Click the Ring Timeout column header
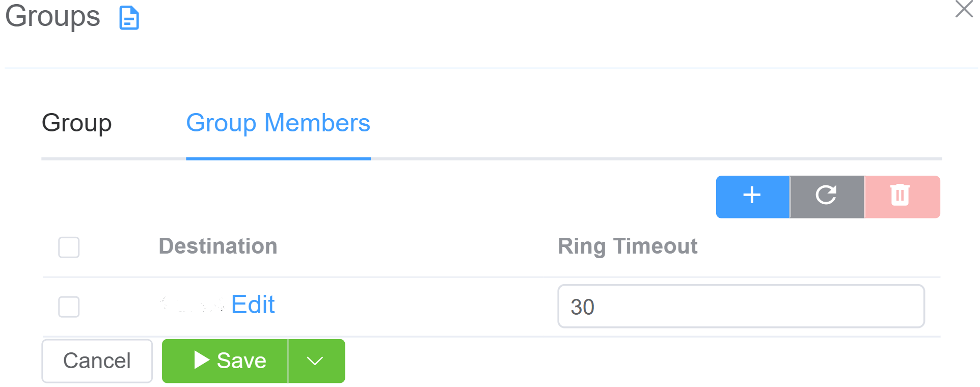This screenshot has width=980, height=387. click(x=628, y=246)
